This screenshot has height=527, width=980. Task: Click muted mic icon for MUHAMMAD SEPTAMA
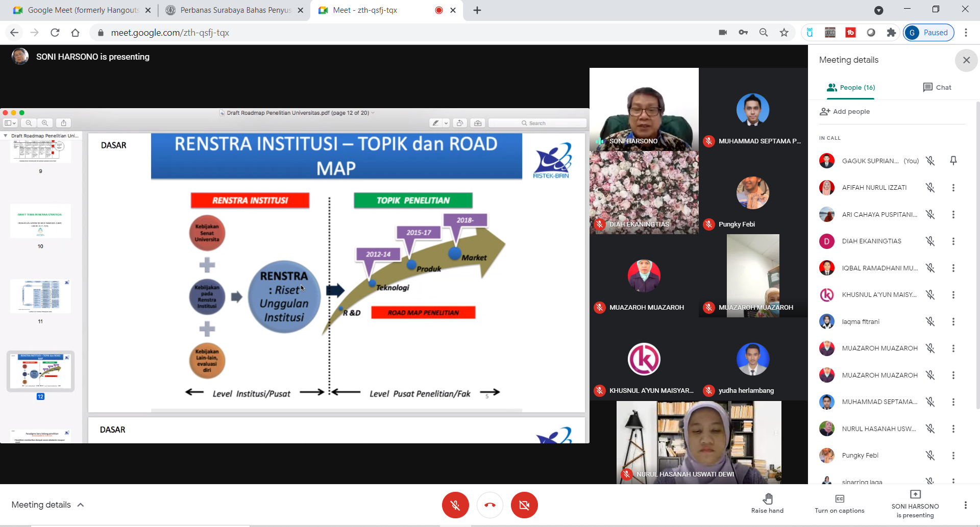pyautogui.click(x=930, y=402)
